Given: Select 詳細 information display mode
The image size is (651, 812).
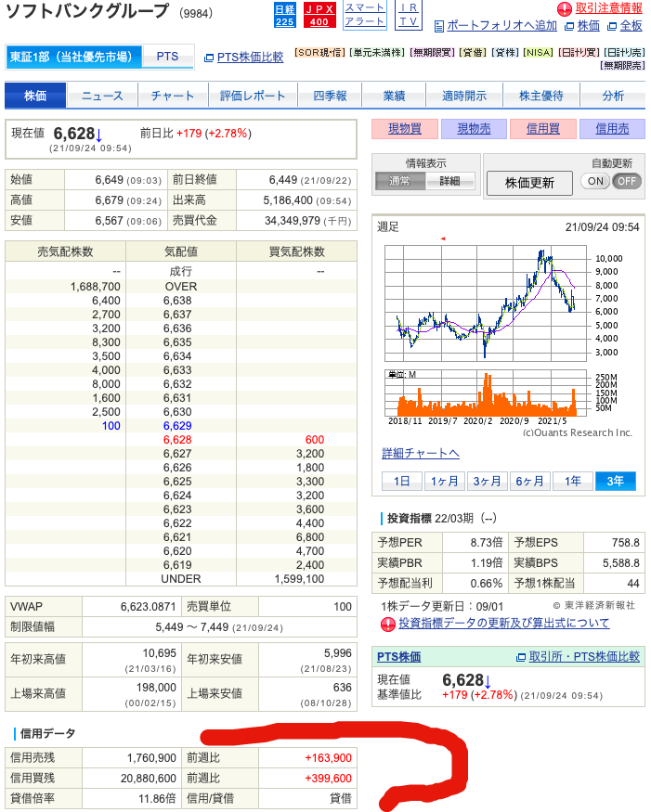Looking at the screenshot, I should 449,181.
